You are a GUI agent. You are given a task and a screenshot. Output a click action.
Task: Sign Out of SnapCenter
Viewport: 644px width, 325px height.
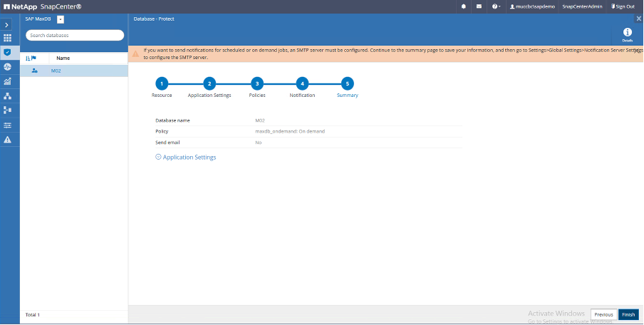pos(623,6)
